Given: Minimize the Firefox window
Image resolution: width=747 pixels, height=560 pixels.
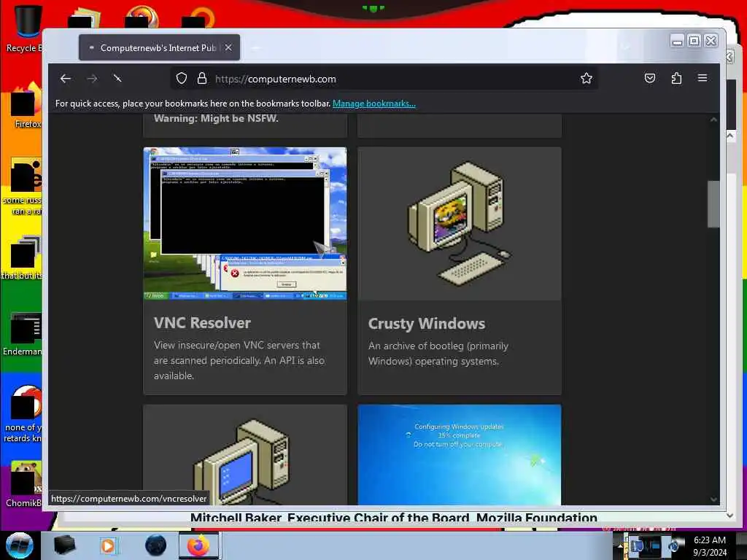Looking at the screenshot, I should pyautogui.click(x=676, y=41).
